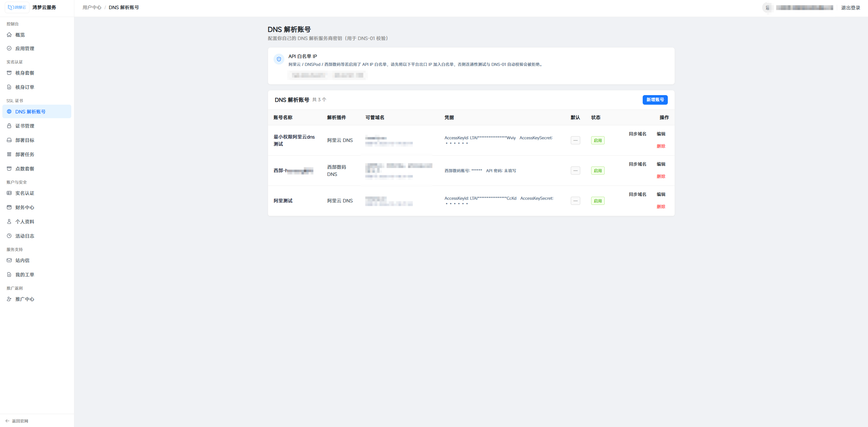Click the 证书管理 lock icon
Screen dimensions: 868x427
(x=9, y=126)
